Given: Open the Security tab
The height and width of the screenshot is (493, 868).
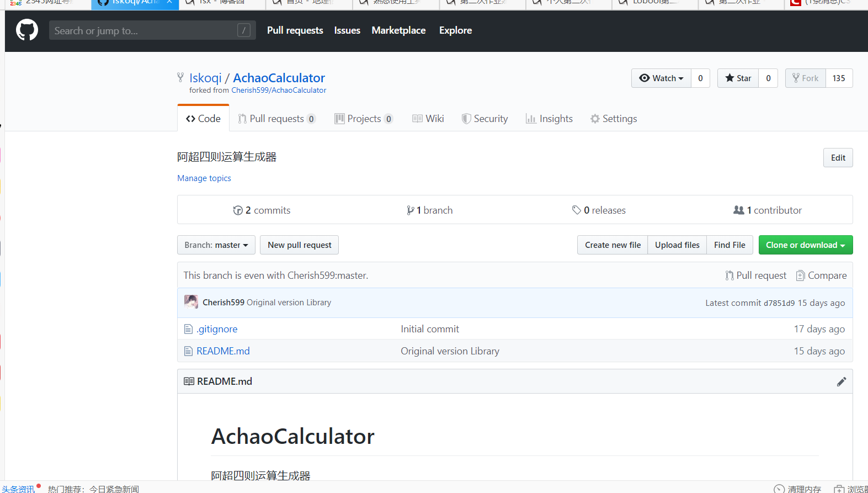Looking at the screenshot, I should click(484, 119).
